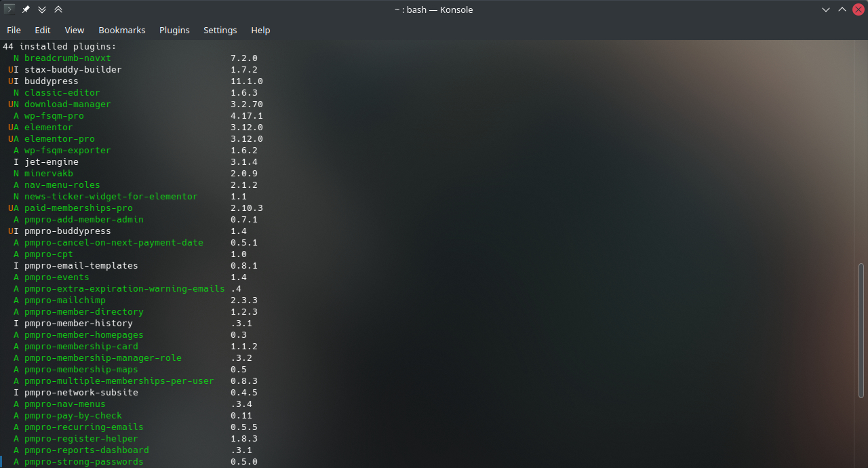
Task: Click the double chevron down (keep below) icon
Action: (x=42, y=9)
